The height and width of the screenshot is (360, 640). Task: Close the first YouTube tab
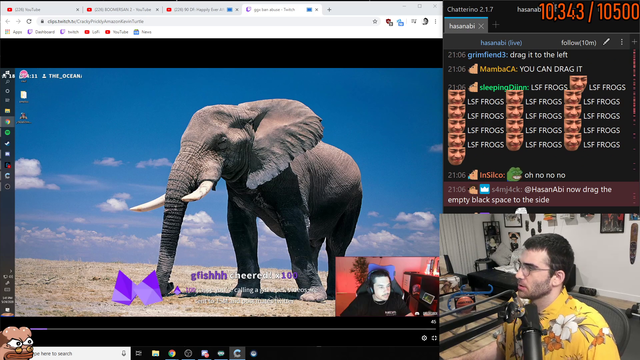coord(78,9)
